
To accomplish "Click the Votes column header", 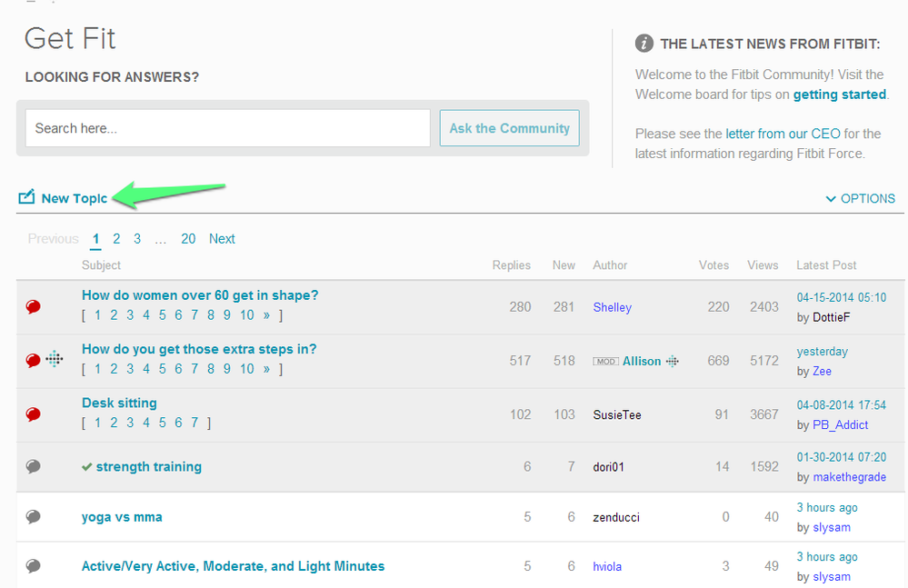I will [714, 265].
